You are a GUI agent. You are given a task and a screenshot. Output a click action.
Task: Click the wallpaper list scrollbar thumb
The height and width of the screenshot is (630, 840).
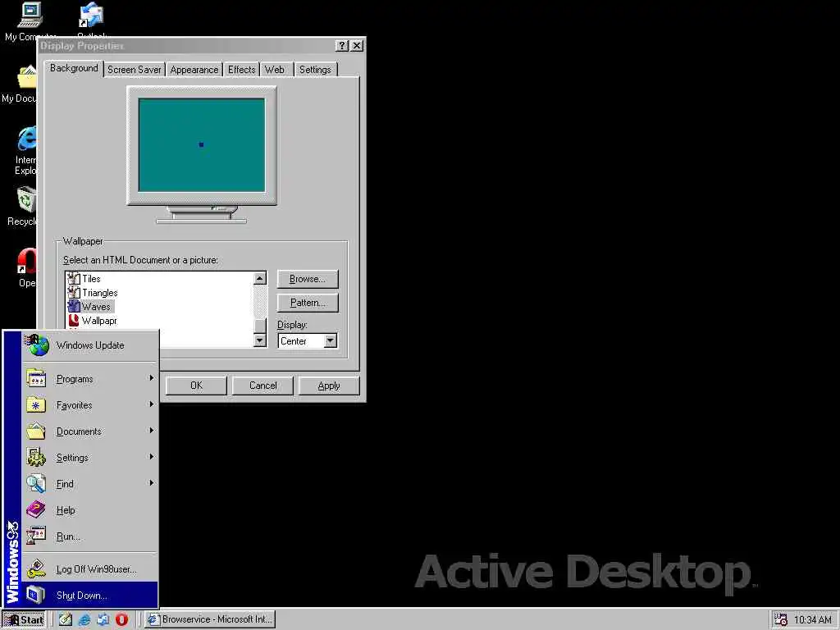pyautogui.click(x=260, y=326)
